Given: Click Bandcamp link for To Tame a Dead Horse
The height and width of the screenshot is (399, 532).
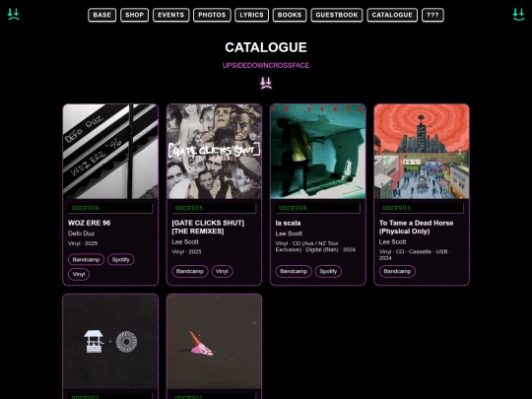Looking at the screenshot, I should pos(397,271).
